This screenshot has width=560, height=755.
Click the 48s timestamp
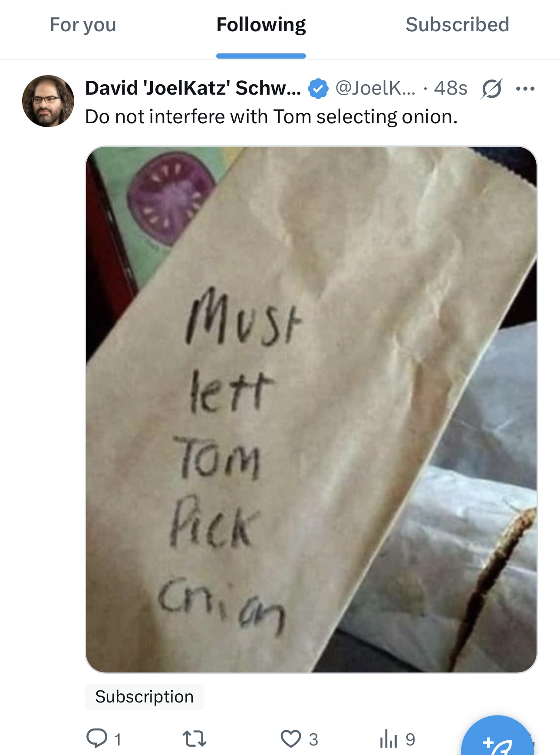pyautogui.click(x=451, y=88)
